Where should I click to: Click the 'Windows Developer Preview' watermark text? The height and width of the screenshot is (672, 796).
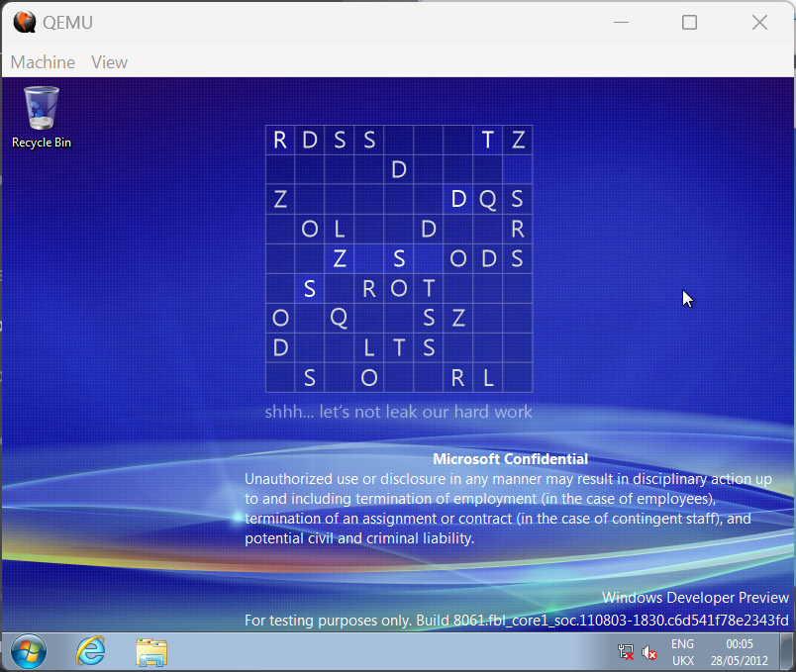click(695, 598)
